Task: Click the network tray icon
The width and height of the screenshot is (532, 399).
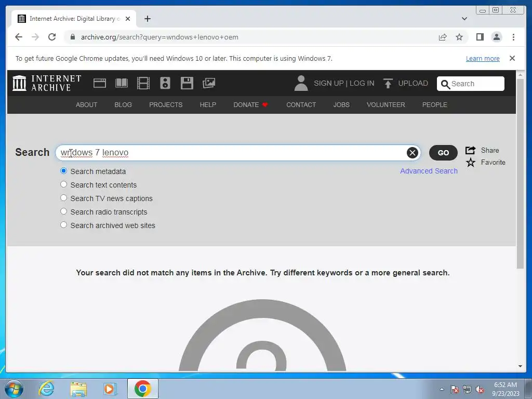Action: tap(467, 390)
